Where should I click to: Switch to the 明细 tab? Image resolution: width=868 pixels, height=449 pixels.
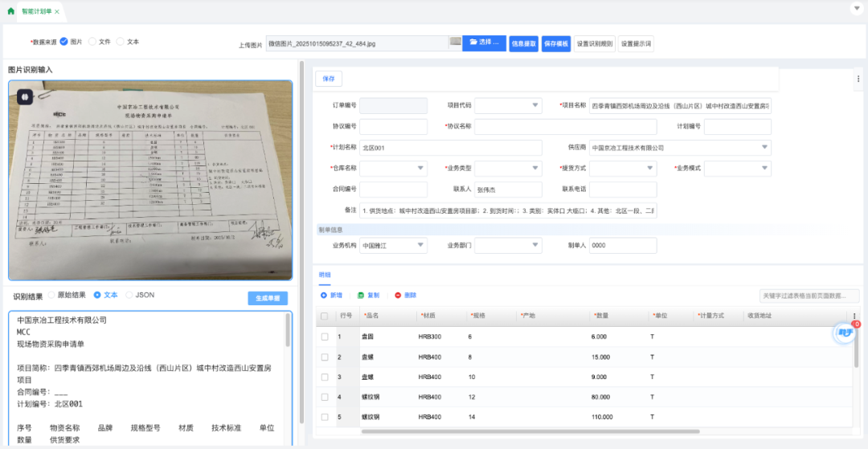click(325, 275)
